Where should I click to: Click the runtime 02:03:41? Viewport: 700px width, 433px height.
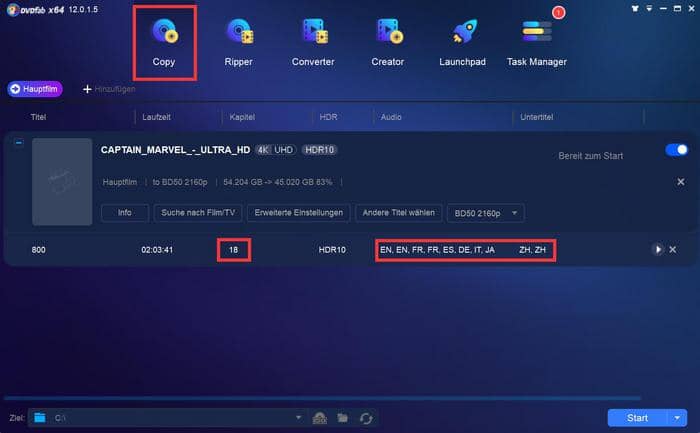point(157,250)
